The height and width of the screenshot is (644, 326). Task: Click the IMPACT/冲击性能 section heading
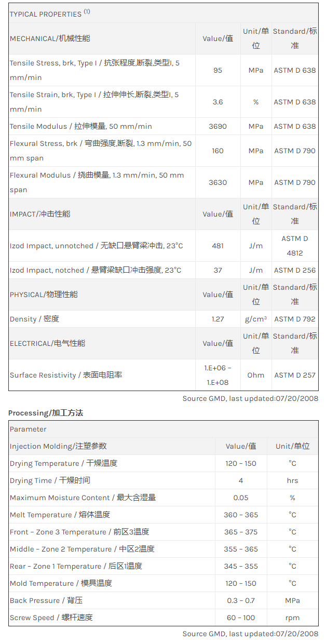pos(39,214)
